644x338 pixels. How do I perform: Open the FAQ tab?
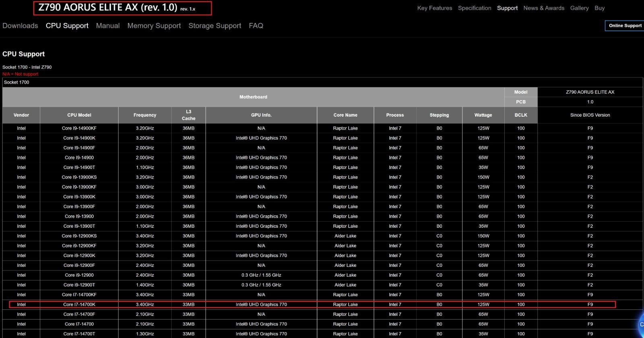tap(256, 26)
